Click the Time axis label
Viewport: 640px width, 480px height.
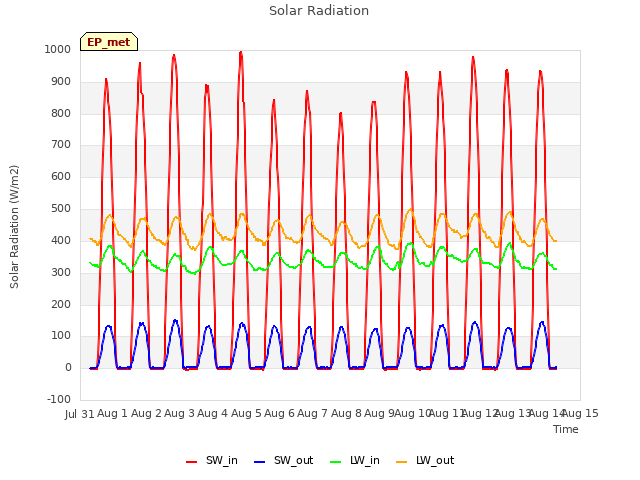(566, 429)
